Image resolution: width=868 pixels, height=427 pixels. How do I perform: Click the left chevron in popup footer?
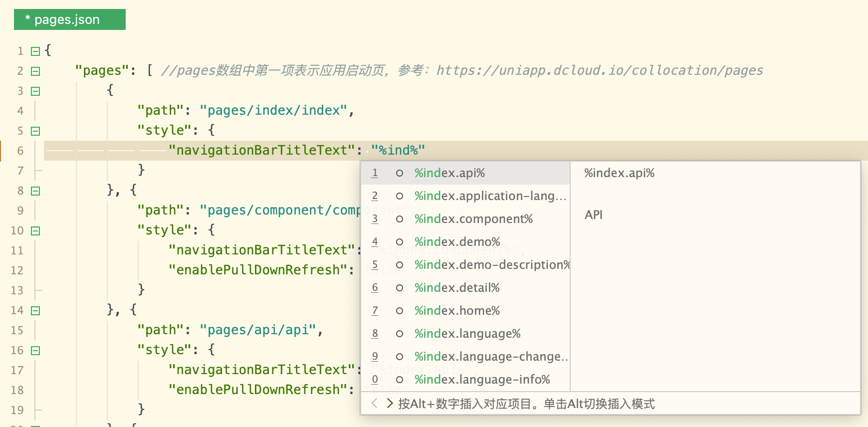374,403
